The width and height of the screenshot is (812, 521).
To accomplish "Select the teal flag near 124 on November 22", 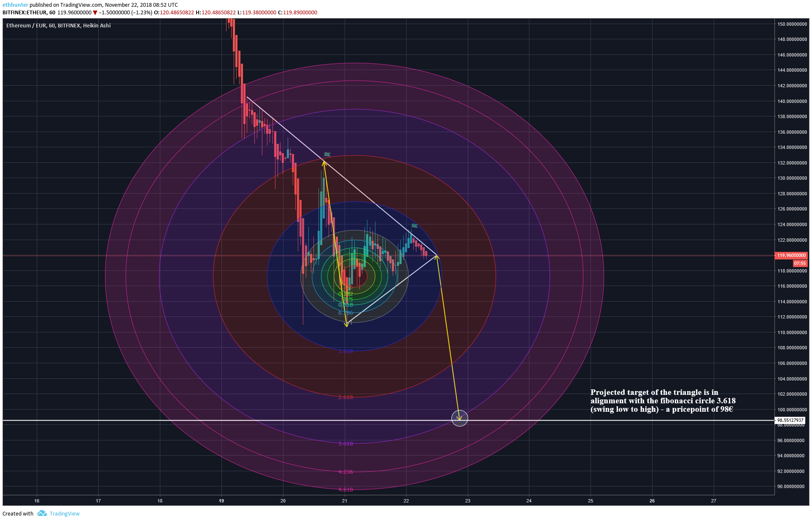I will (x=414, y=226).
